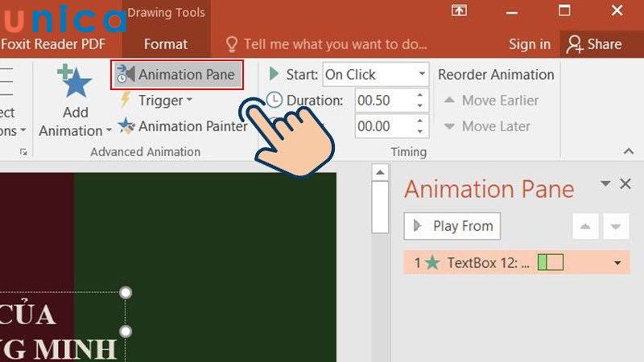
Task: Switch to the Format tab
Action: point(166,44)
